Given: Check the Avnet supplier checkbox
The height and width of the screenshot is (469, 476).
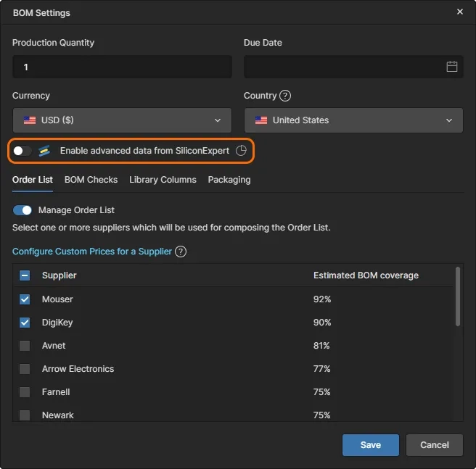Looking at the screenshot, I should [25, 346].
